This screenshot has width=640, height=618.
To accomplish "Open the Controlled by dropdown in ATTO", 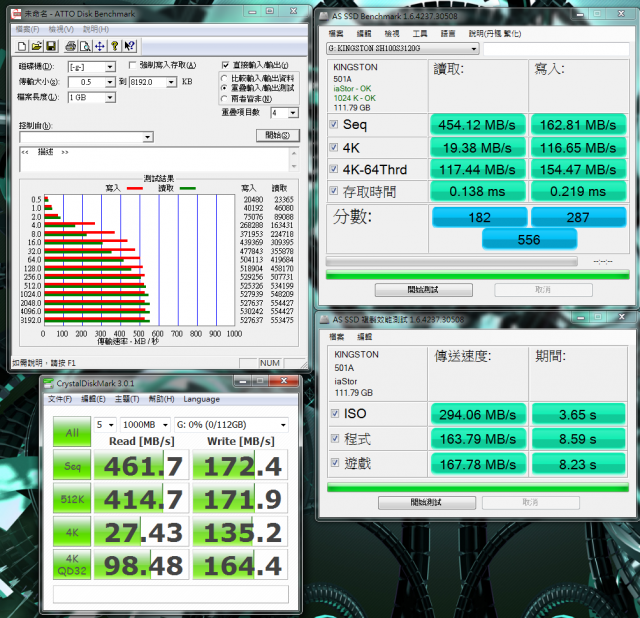I will pyautogui.click(x=148, y=137).
